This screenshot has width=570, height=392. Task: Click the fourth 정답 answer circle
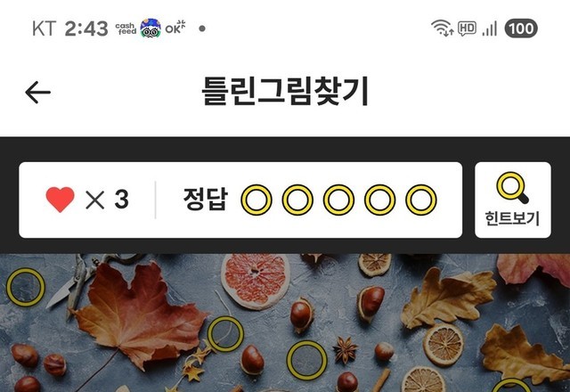[380, 200]
